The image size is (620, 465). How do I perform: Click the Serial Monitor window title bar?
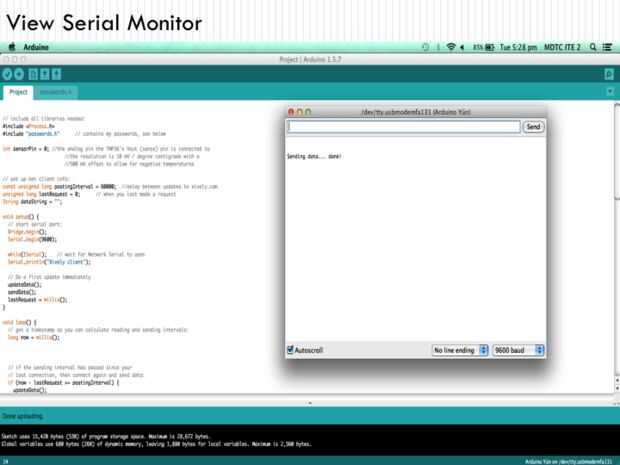coord(416,112)
